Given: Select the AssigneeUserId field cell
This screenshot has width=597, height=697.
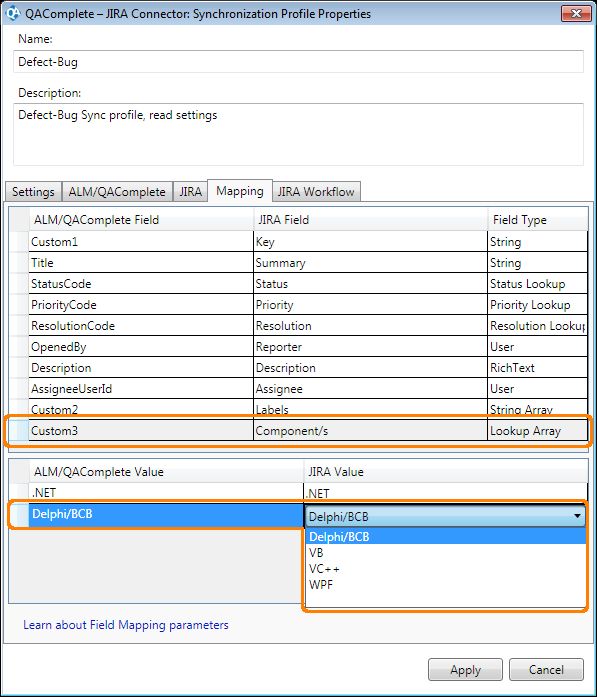Looking at the screenshot, I should pyautogui.click(x=141, y=389).
